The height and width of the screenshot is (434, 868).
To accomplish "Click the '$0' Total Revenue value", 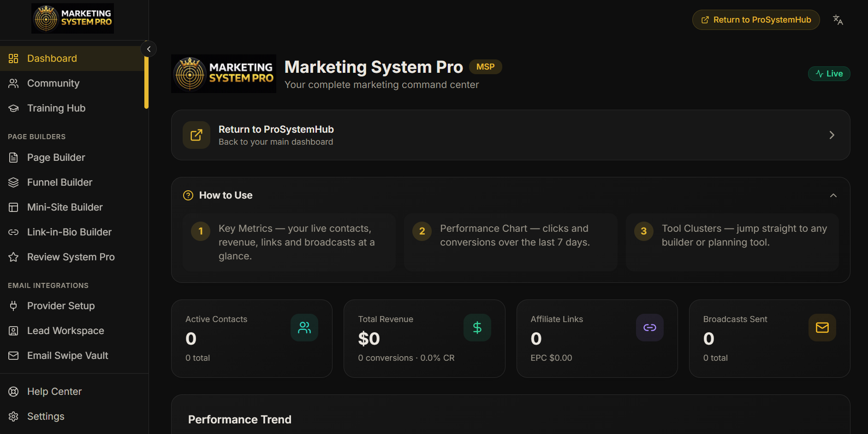I will 369,339.
